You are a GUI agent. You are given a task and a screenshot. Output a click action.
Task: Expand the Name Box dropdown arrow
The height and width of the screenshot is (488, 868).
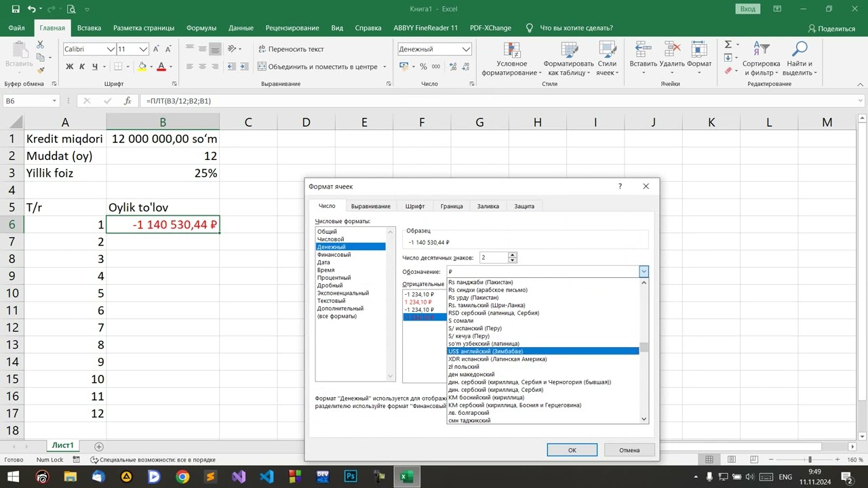54,101
